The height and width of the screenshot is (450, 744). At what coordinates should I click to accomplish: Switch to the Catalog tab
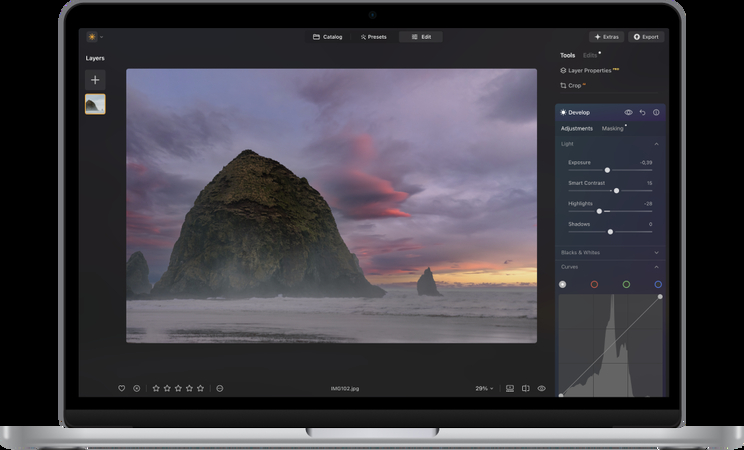click(x=327, y=37)
